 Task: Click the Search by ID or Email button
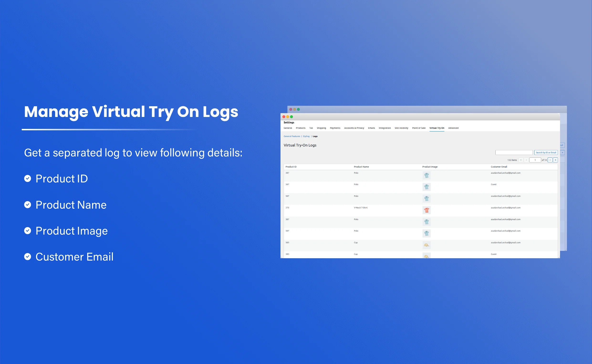click(546, 152)
